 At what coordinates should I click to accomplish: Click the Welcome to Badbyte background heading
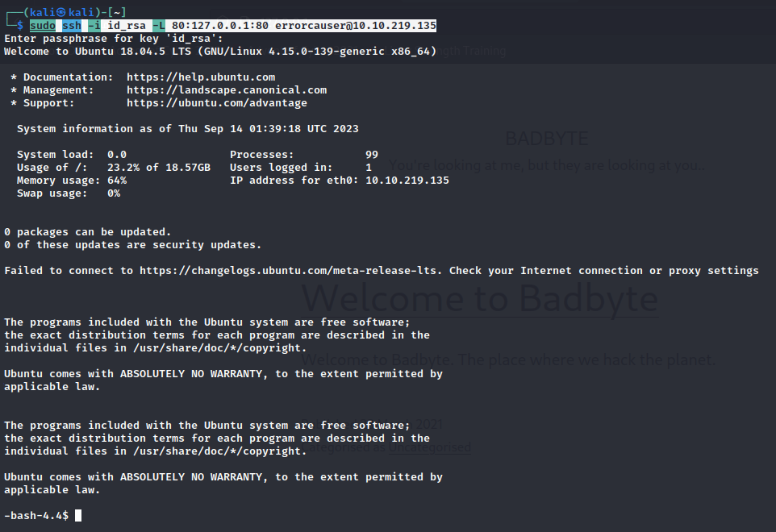[x=479, y=298]
